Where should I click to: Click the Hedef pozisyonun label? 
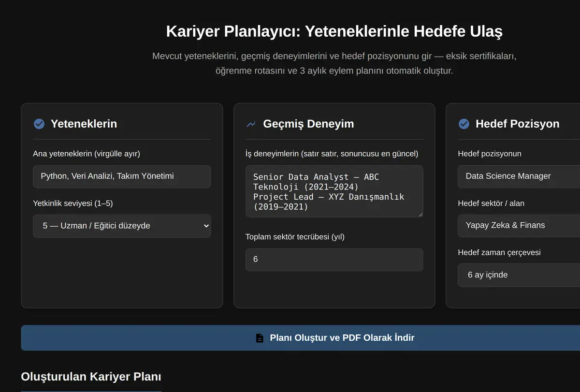click(x=490, y=154)
